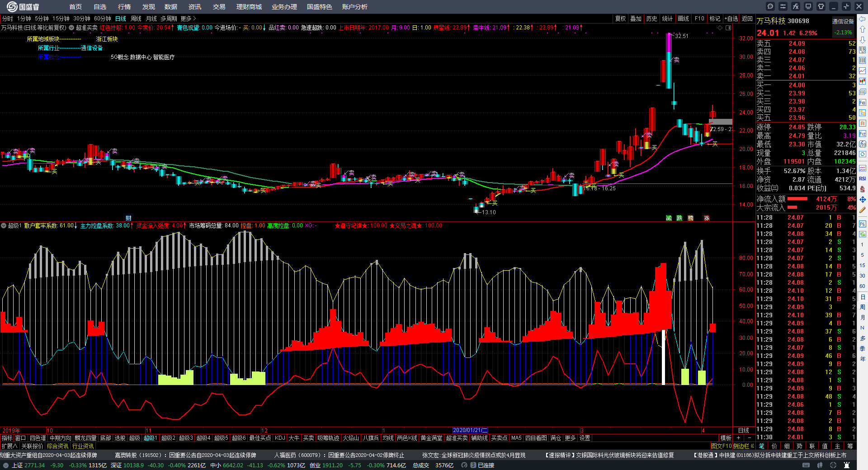This screenshot has height=470, width=868.
Task: Click the blue down arrow in right sidebar
Action: (x=863, y=40)
